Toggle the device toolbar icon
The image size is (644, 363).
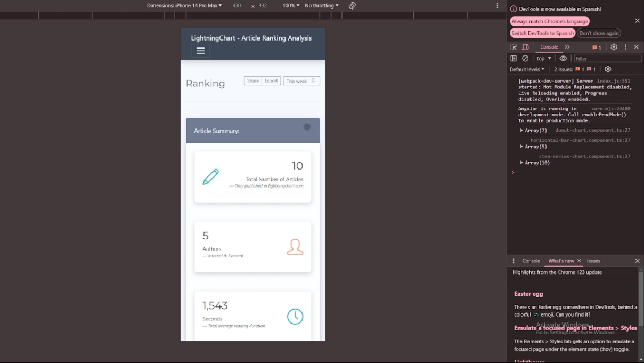point(525,47)
